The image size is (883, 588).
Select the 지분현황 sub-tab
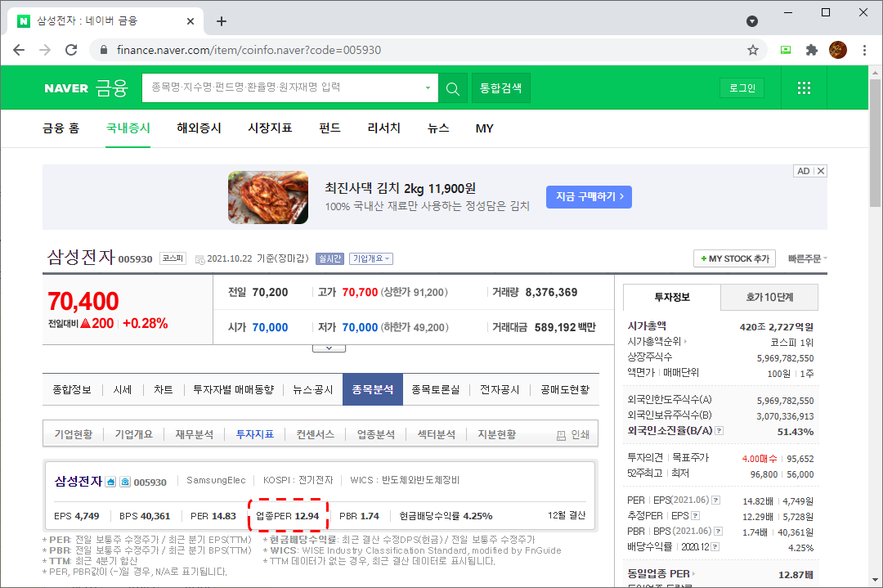pos(497,435)
